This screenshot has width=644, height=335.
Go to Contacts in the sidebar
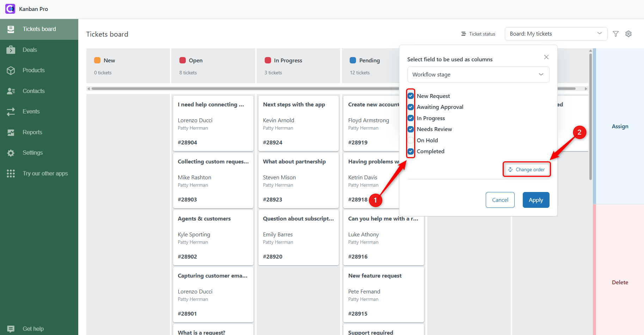pos(33,91)
